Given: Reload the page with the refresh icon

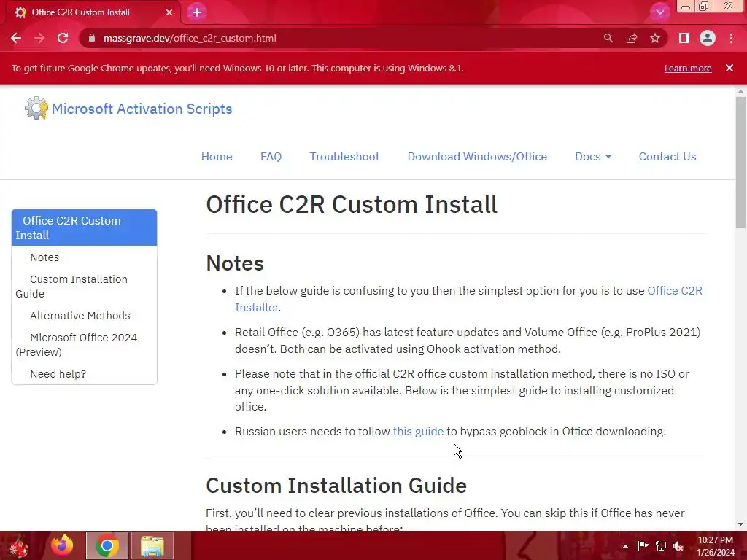Looking at the screenshot, I should tap(63, 38).
